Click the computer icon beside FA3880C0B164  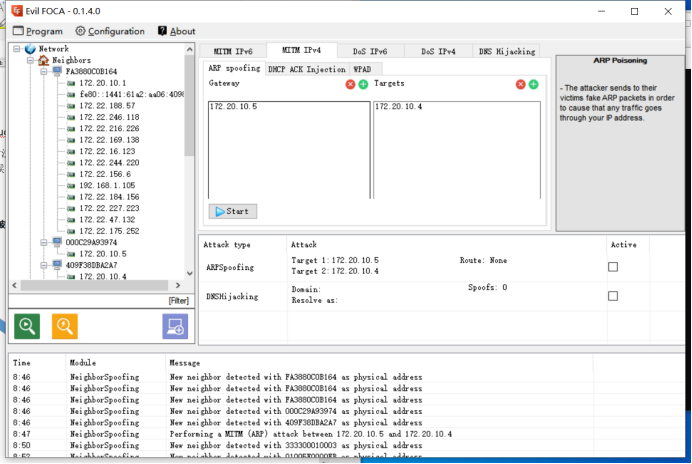tap(57, 71)
